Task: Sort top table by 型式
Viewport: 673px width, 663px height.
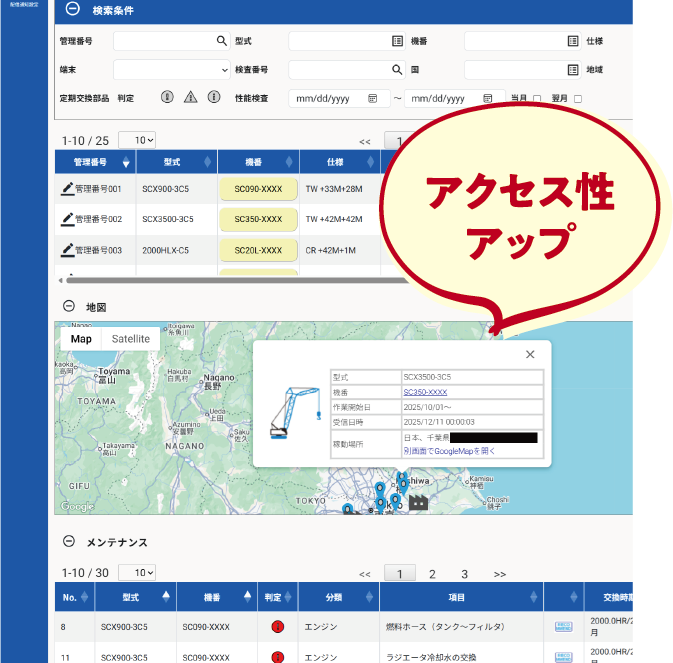Action: (207, 162)
